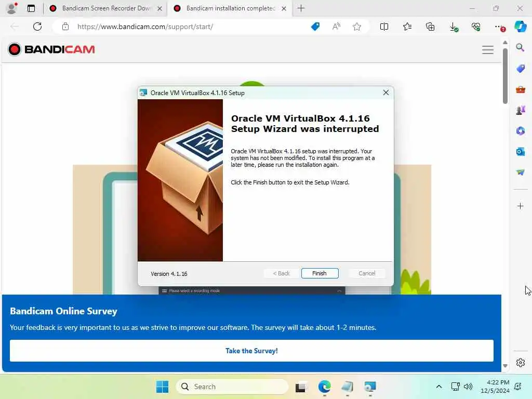Open the profile account icon
Screen dimensions: 532x399
[x=12, y=8]
